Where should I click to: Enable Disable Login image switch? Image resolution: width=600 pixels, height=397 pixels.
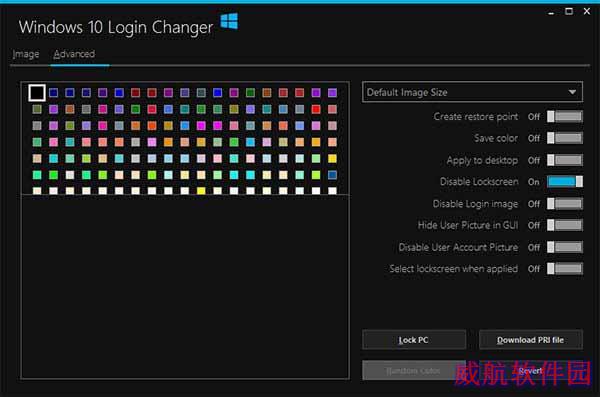click(565, 204)
